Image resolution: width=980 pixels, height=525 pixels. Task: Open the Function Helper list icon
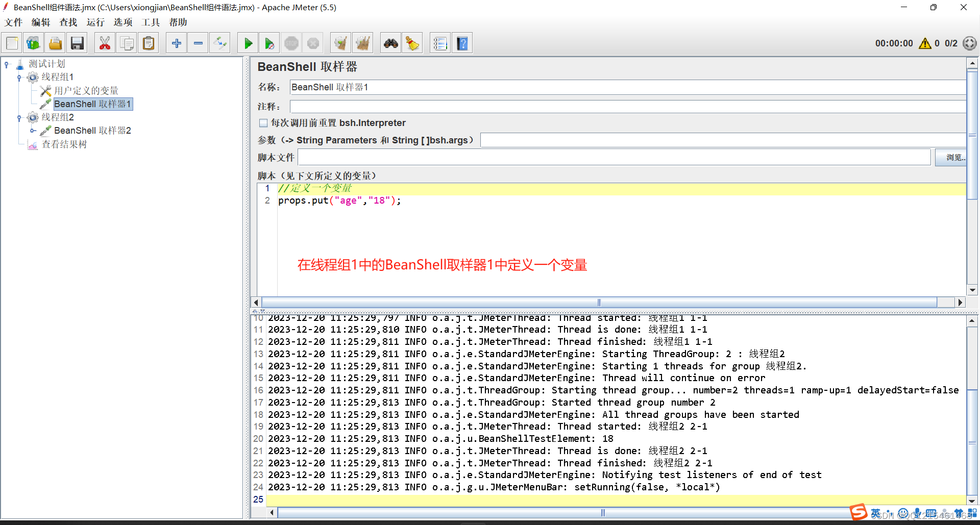(x=440, y=43)
